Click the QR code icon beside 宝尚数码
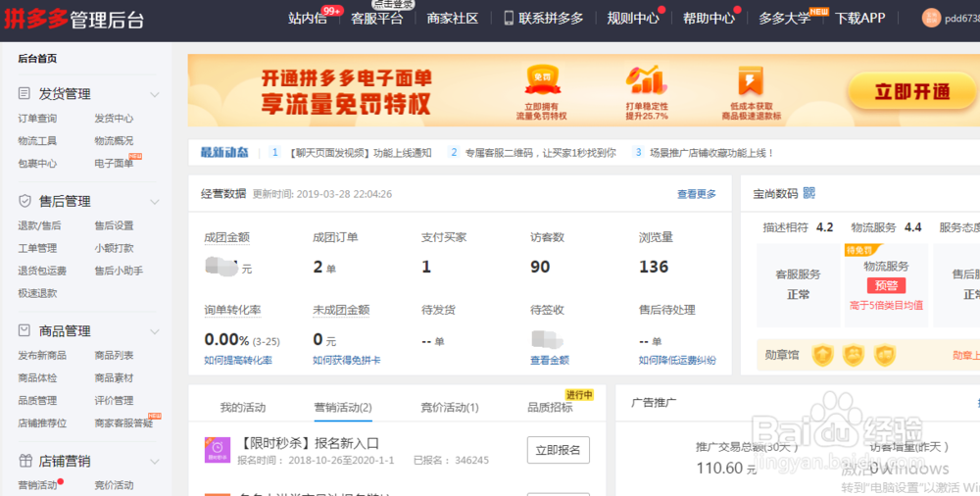The image size is (980, 496). tap(808, 193)
